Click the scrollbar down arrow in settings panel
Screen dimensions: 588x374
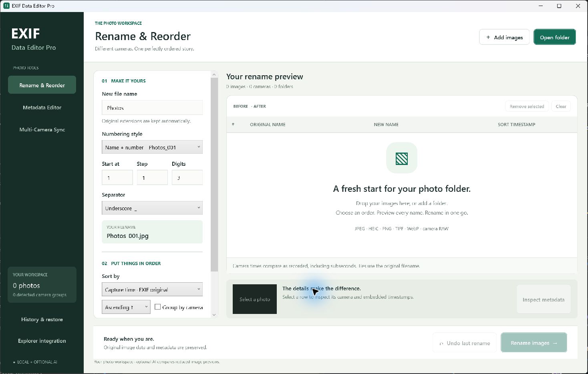214,315
